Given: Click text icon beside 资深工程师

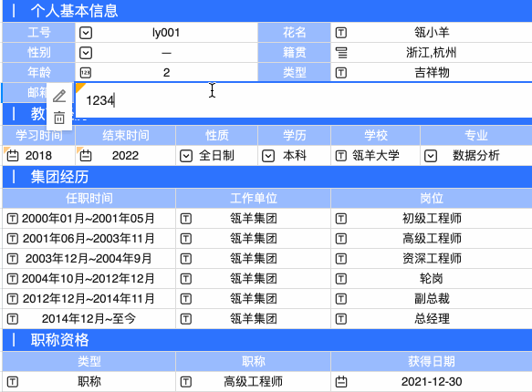Looking at the screenshot, I should point(341,259).
